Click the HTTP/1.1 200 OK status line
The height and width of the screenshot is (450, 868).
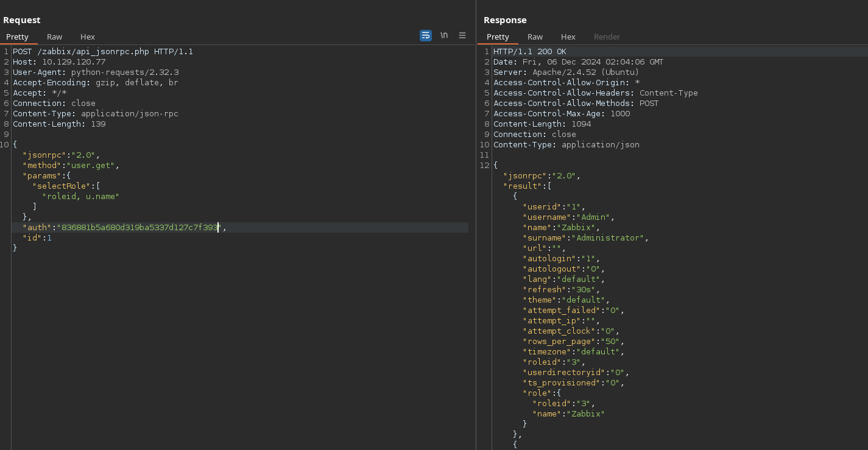click(530, 51)
